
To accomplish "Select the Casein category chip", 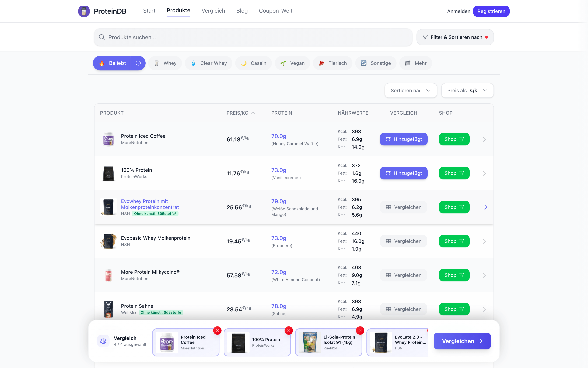I will [x=253, y=63].
